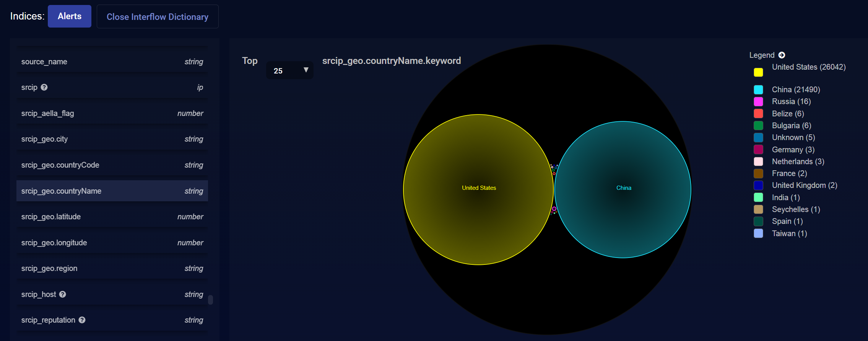
Task: Select the srcip_geo.region field
Action: [112, 268]
